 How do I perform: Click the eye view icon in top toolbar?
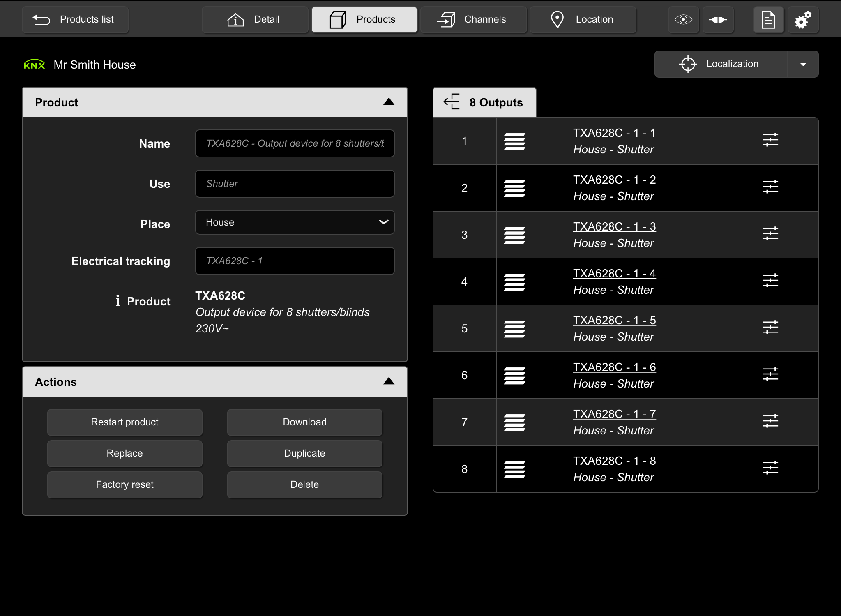click(x=683, y=19)
